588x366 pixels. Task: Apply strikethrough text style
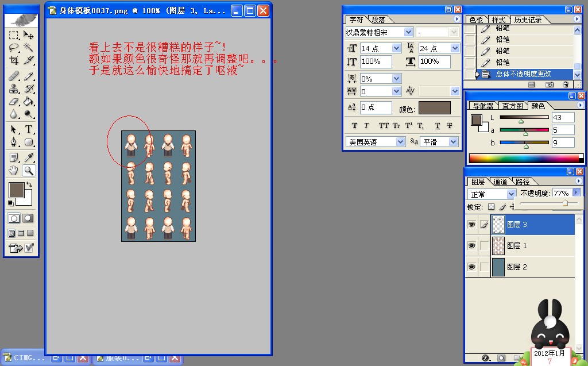pos(450,126)
